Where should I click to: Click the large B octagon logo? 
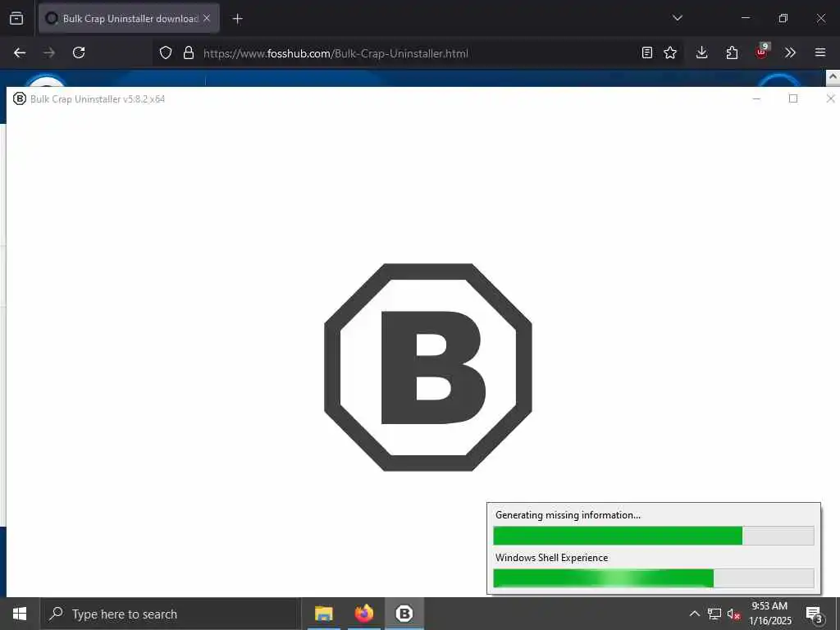click(x=428, y=367)
